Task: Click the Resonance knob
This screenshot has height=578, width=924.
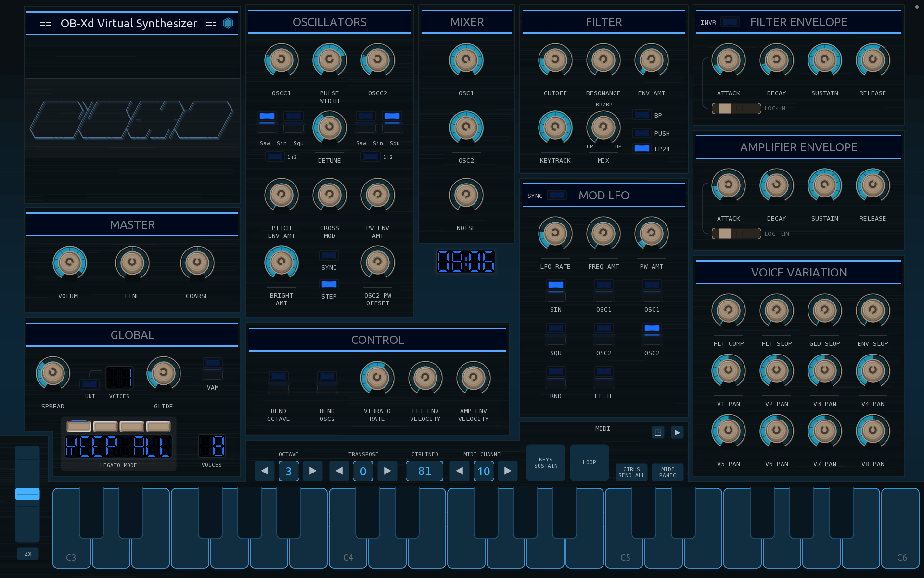Action: (x=603, y=60)
